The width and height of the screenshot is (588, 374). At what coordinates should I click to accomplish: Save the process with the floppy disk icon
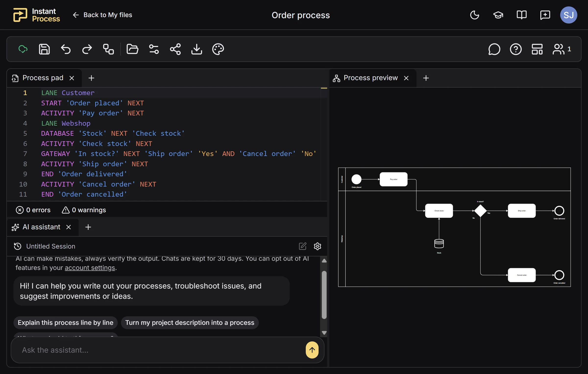coord(44,49)
